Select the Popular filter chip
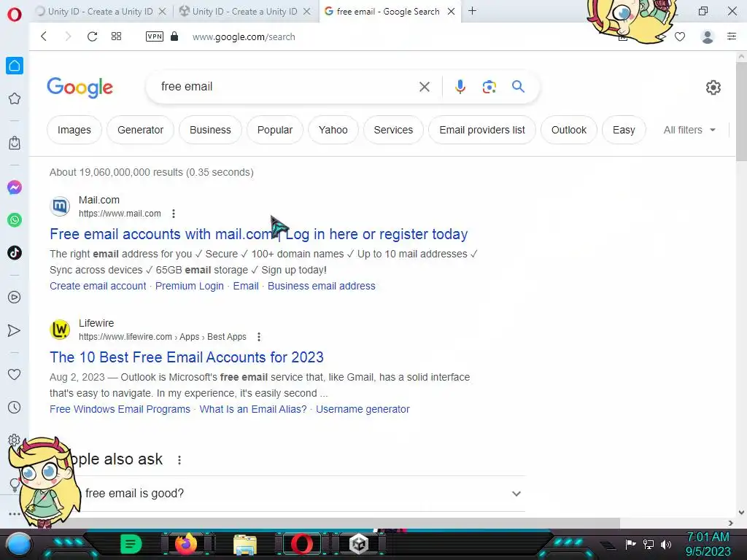Image resolution: width=747 pixels, height=560 pixels. [x=275, y=130]
